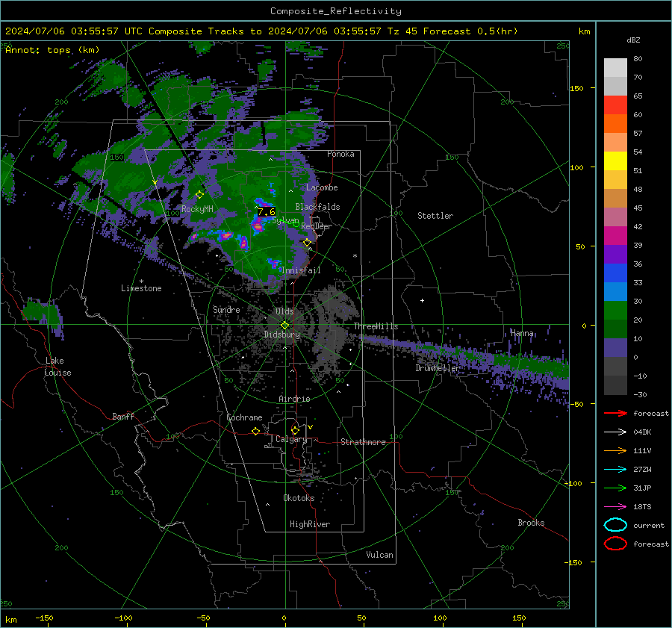Click the Banff town label
This screenshot has height=628, width=672.
tap(123, 416)
